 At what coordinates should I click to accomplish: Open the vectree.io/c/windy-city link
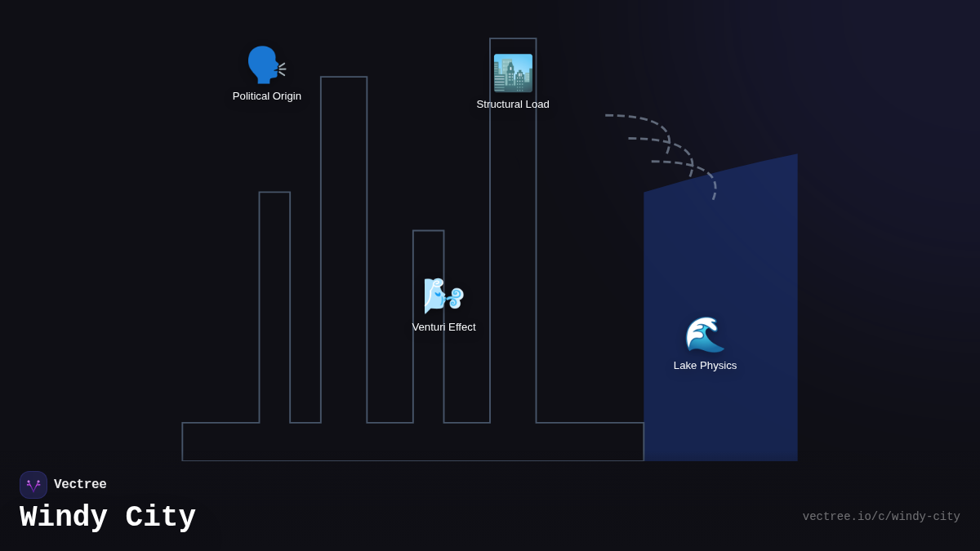(x=880, y=517)
